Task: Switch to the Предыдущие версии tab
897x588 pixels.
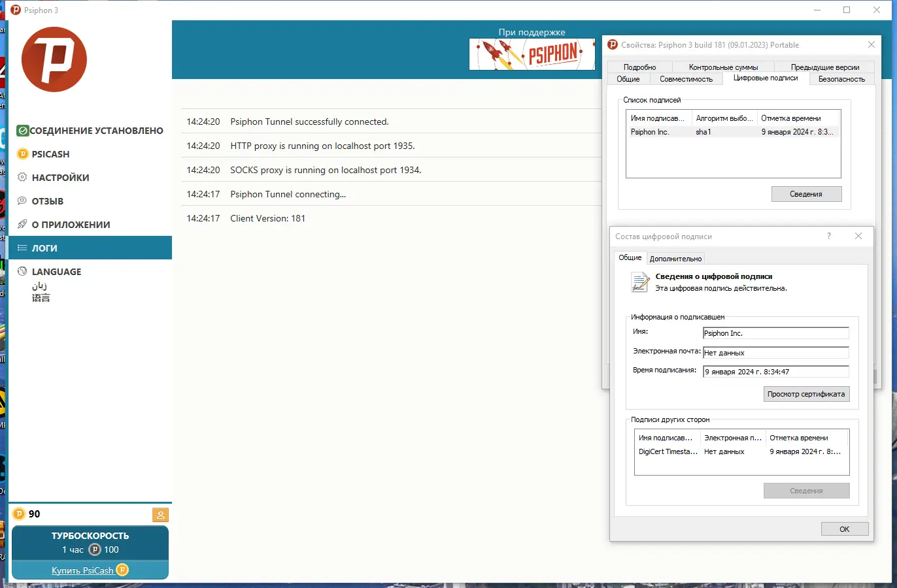Action: coord(825,67)
